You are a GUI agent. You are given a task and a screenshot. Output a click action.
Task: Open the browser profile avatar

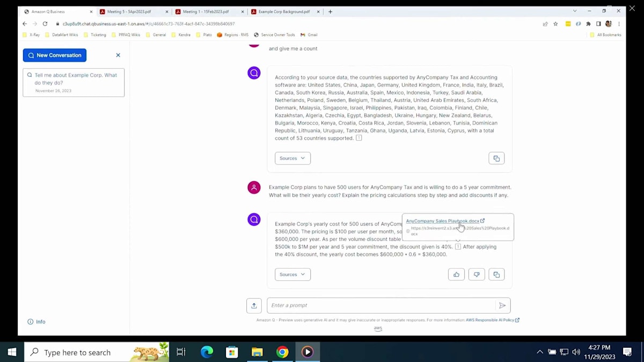click(609, 24)
